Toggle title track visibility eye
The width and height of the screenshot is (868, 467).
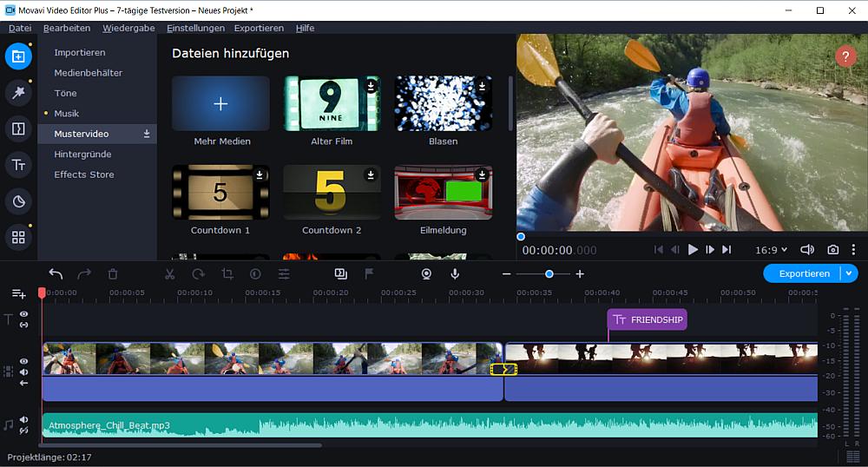point(23,313)
